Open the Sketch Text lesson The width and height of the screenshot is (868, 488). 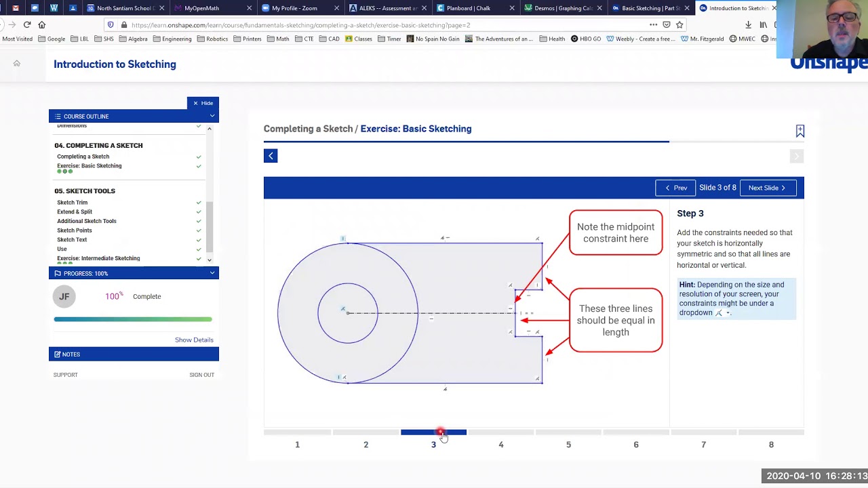point(72,239)
